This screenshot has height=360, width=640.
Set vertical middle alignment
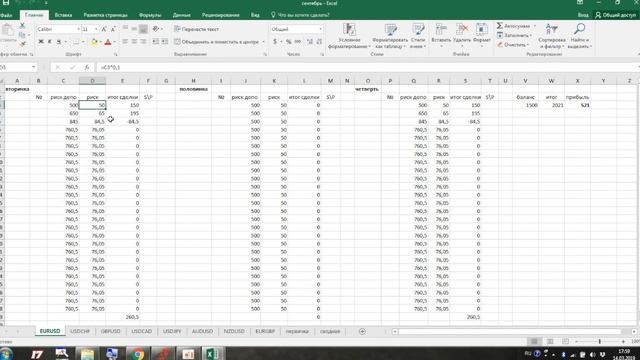click(x=134, y=29)
